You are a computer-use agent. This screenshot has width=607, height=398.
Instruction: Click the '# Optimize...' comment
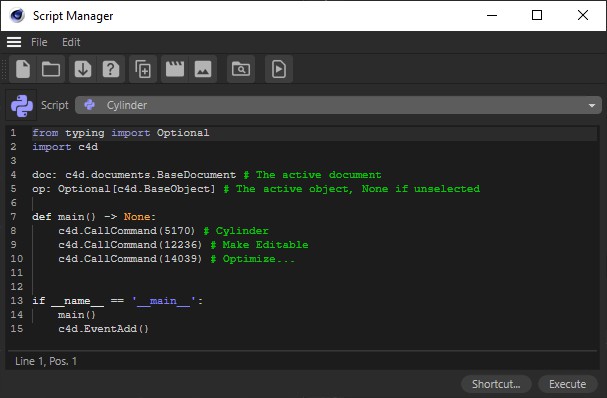coord(252,259)
